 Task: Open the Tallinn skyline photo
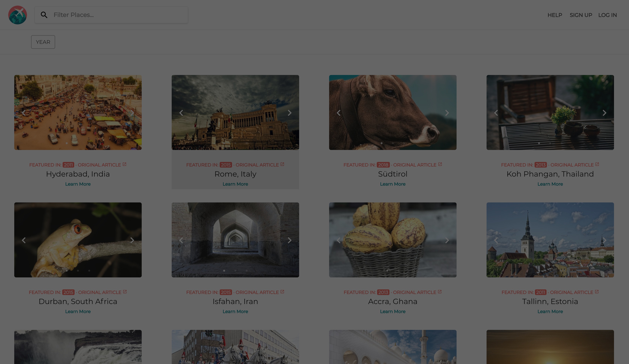click(550, 240)
